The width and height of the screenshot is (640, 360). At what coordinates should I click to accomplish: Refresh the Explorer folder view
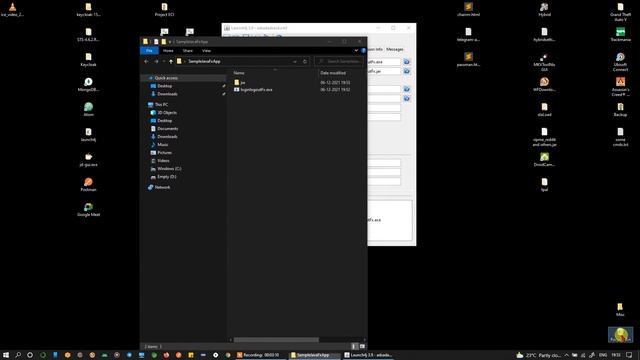click(x=305, y=61)
